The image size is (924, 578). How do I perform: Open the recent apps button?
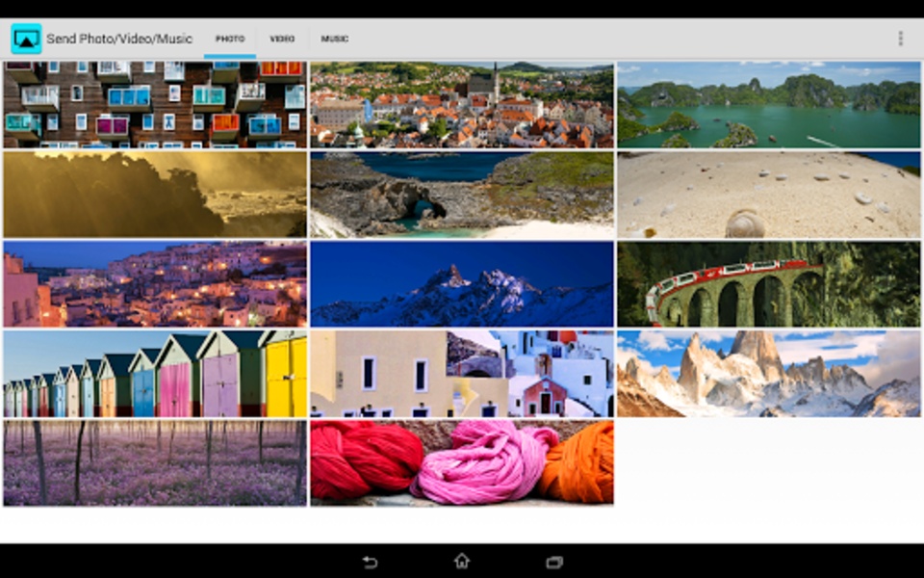pyautogui.click(x=554, y=562)
